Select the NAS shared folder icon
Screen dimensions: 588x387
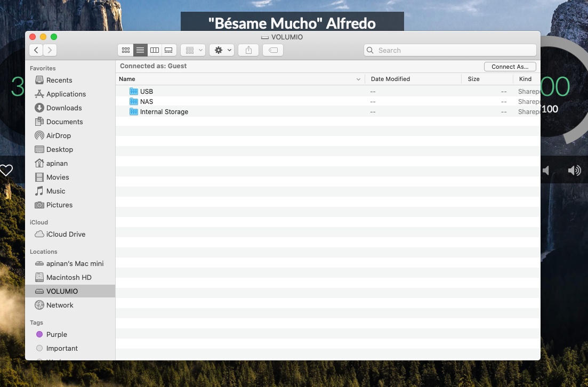(x=134, y=102)
